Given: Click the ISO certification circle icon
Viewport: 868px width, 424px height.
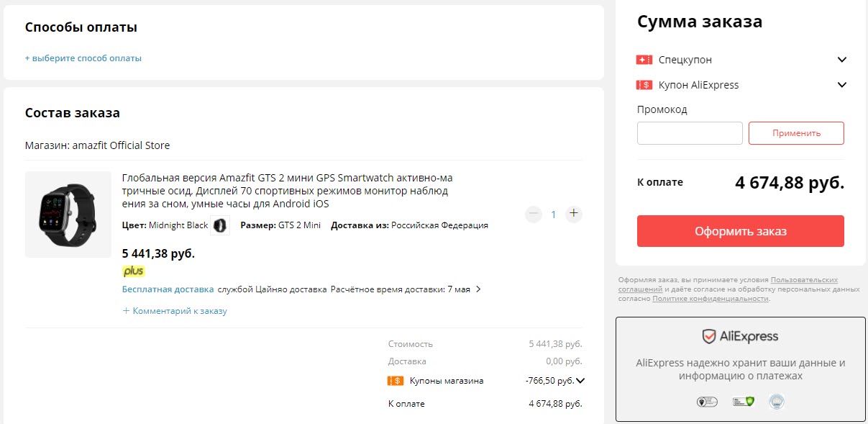Looking at the screenshot, I should (777, 401).
